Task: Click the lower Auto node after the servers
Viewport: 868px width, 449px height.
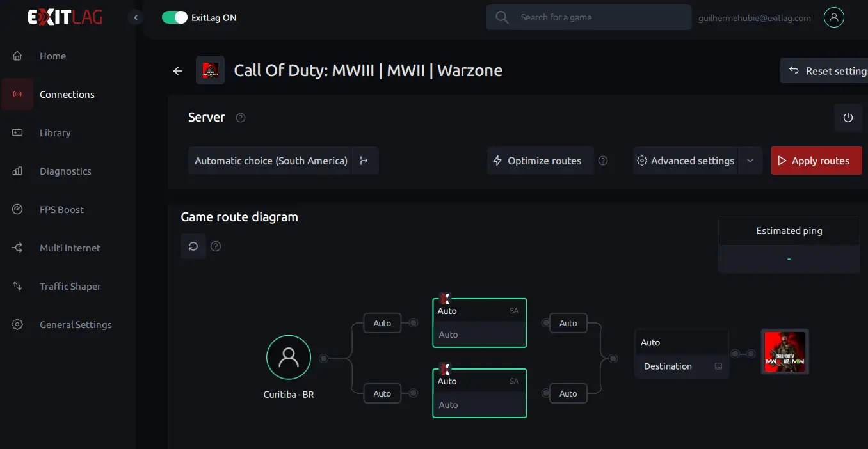Action: tap(568, 393)
